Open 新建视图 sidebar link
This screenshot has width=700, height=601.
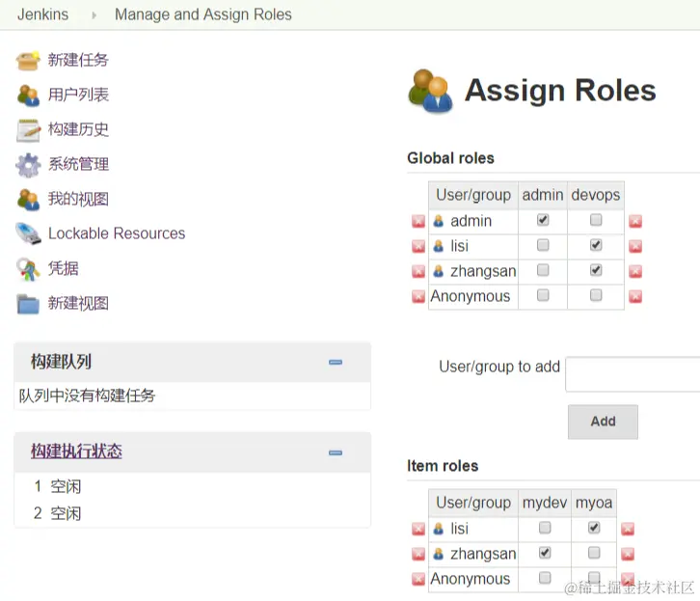[x=78, y=304]
